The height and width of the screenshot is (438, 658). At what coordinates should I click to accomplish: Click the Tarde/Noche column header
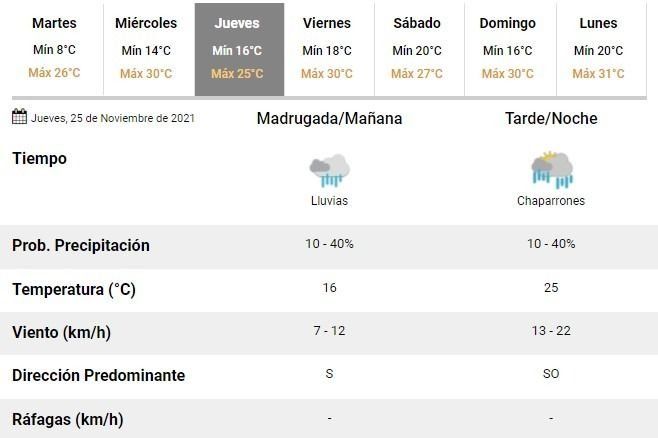coord(551,118)
